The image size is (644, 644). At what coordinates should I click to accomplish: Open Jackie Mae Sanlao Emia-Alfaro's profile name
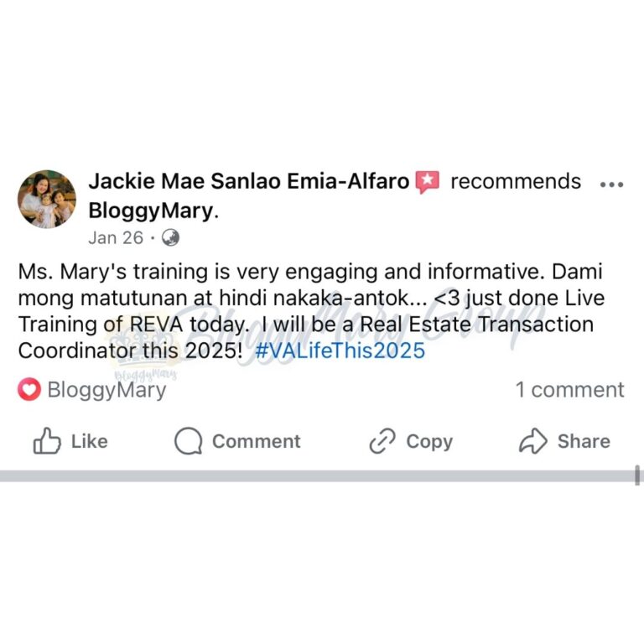pos(249,181)
